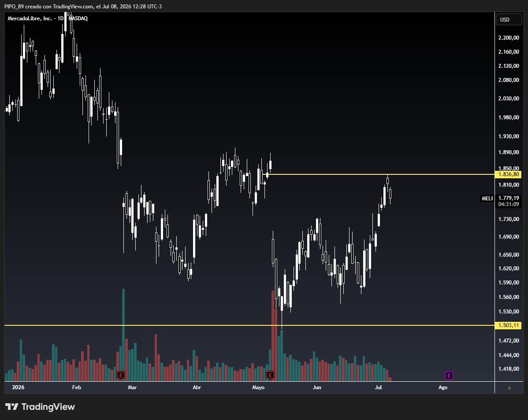
Task: Click the 2.200,00 price axis label
Action: coord(509,38)
